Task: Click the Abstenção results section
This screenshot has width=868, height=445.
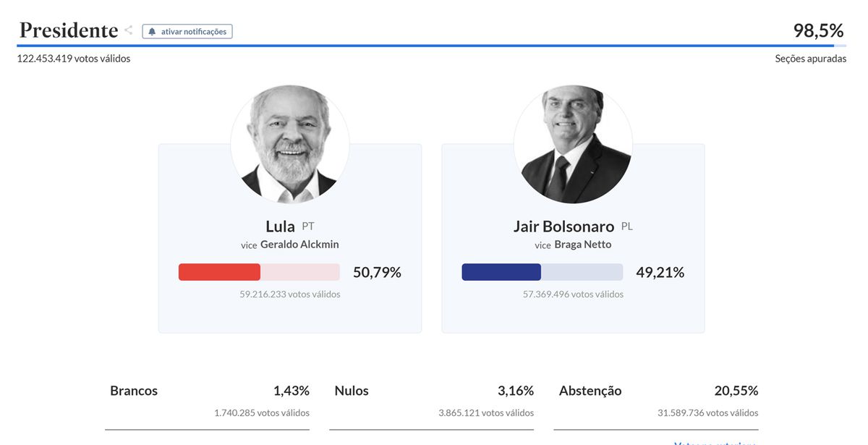Action: coord(656,398)
